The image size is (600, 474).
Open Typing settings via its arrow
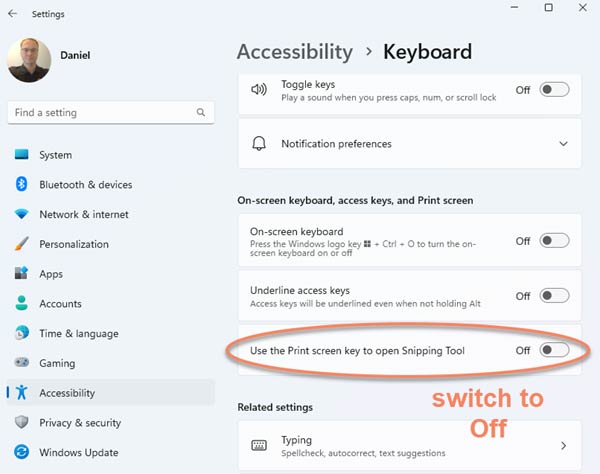(563, 446)
